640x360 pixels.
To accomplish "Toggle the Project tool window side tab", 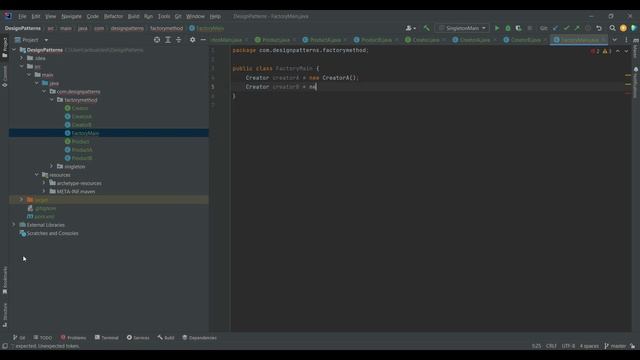I will 5,47.
